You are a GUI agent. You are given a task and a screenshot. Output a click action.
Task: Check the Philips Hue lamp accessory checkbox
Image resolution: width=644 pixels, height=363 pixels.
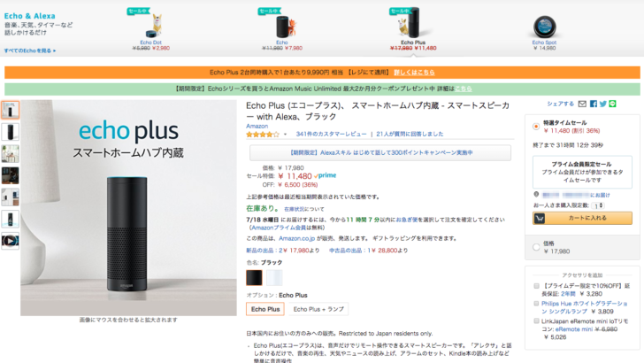tap(536, 304)
